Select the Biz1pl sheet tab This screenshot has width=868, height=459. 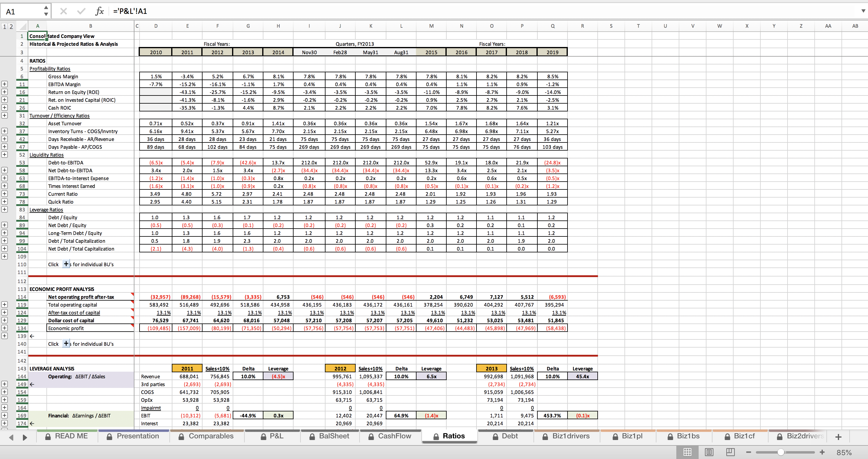[628, 436]
